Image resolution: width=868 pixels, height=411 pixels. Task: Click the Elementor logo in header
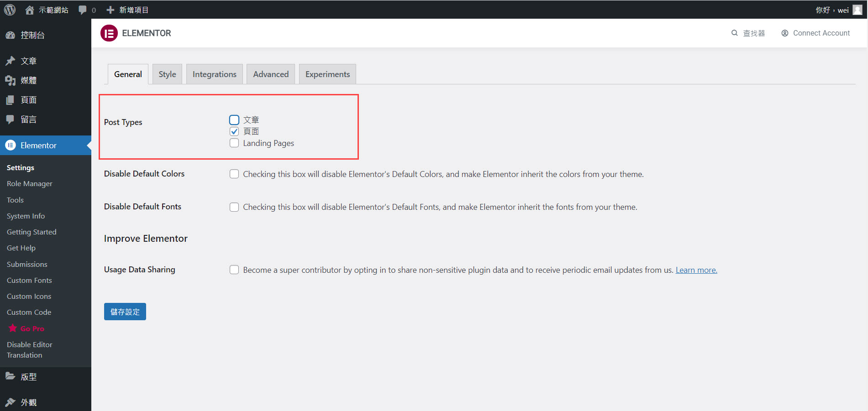pos(109,33)
